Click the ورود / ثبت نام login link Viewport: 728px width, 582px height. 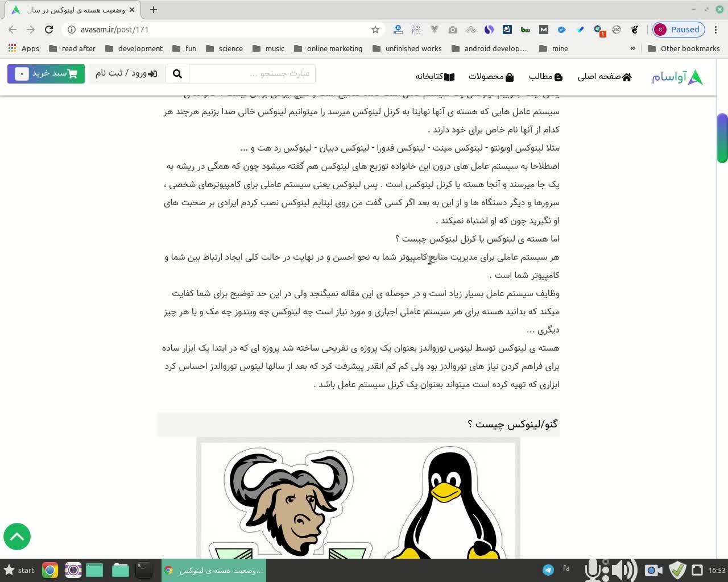(x=126, y=74)
